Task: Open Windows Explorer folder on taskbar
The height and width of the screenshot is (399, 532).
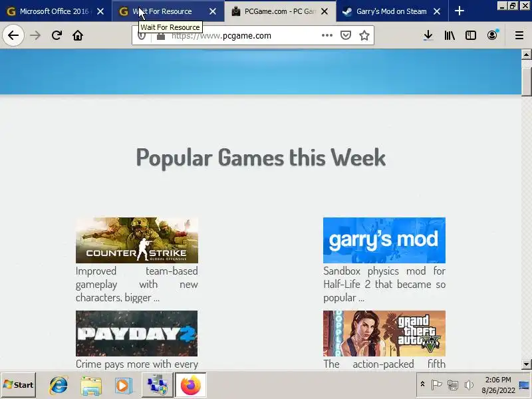Action: [91, 386]
